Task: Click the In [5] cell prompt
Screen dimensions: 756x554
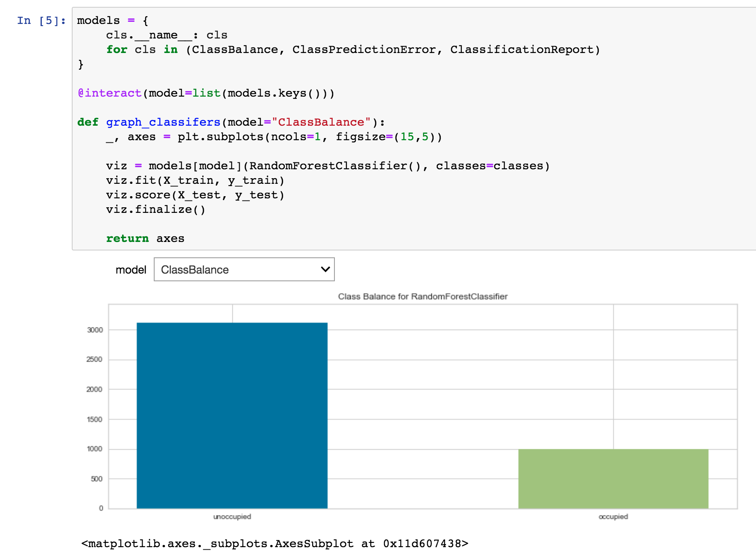Action: pos(40,20)
